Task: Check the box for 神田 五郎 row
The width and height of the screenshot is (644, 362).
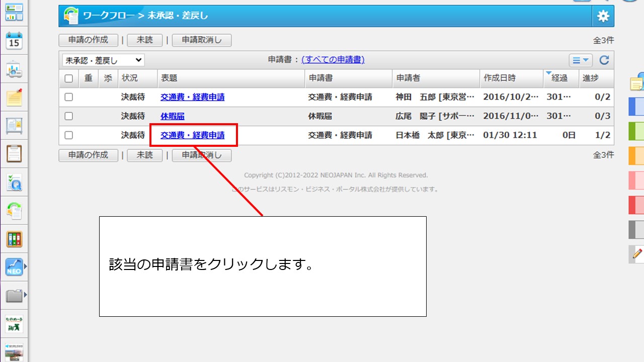Action: click(x=69, y=97)
